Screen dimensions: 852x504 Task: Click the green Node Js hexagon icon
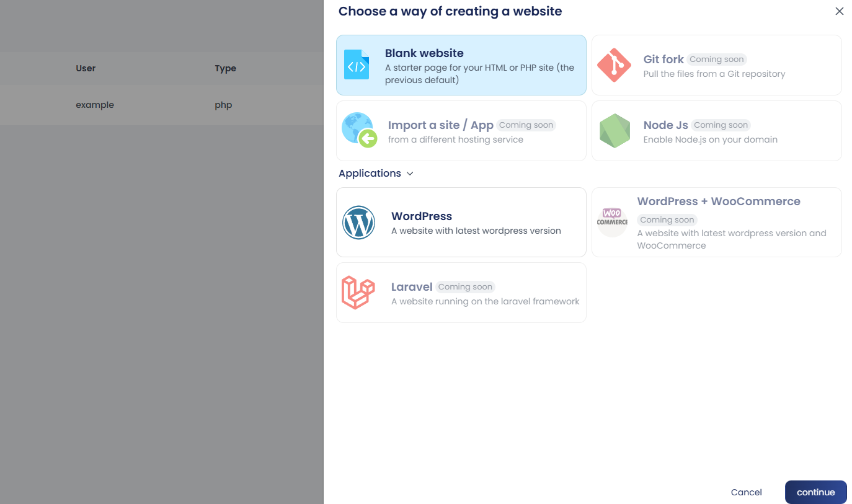[615, 131]
